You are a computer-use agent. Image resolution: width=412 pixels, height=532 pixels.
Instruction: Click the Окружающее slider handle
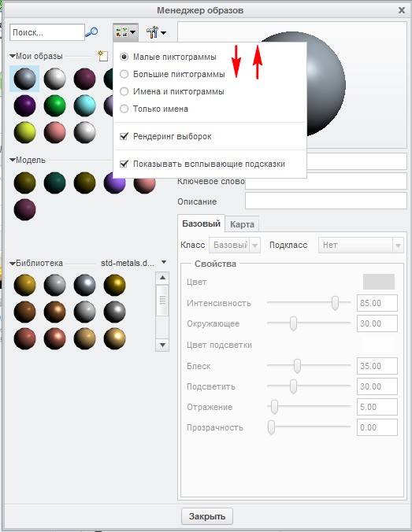point(293,323)
